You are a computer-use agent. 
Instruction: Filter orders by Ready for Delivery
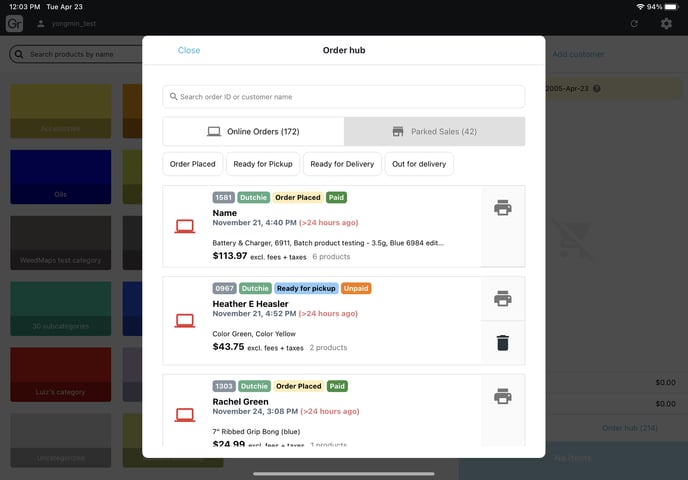click(341, 164)
